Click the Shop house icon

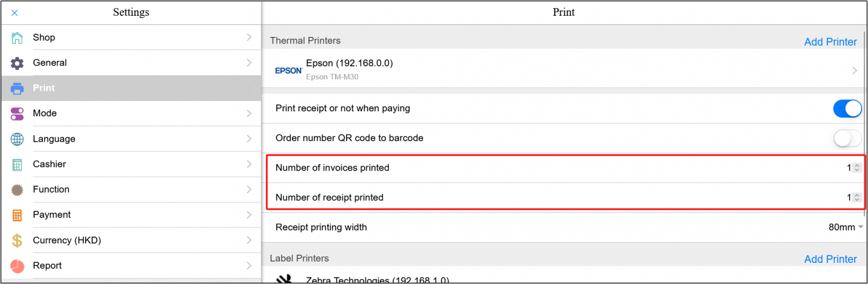pos(17,37)
